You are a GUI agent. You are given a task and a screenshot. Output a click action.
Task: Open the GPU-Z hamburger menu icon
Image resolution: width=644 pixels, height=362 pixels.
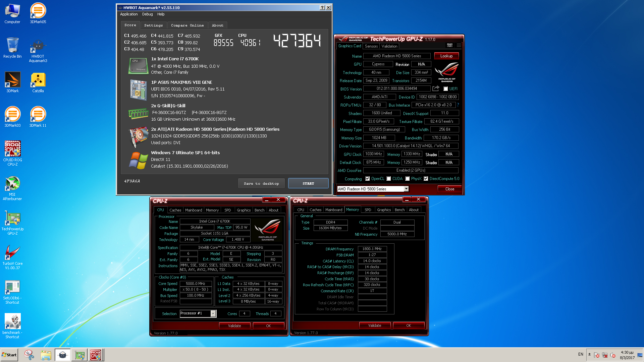(x=459, y=45)
